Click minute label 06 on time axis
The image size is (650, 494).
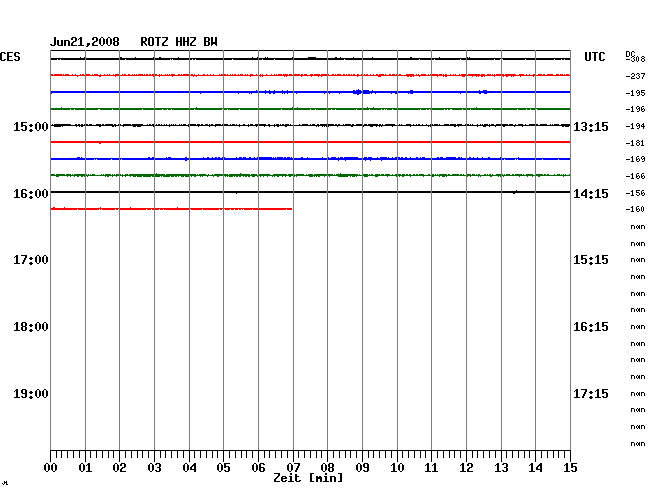pos(258,468)
